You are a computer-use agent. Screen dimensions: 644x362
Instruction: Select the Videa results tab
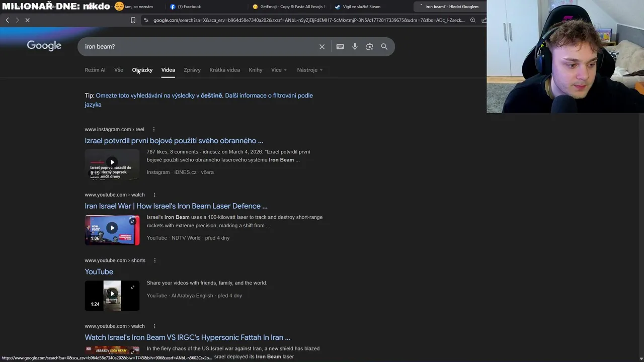[x=168, y=70]
